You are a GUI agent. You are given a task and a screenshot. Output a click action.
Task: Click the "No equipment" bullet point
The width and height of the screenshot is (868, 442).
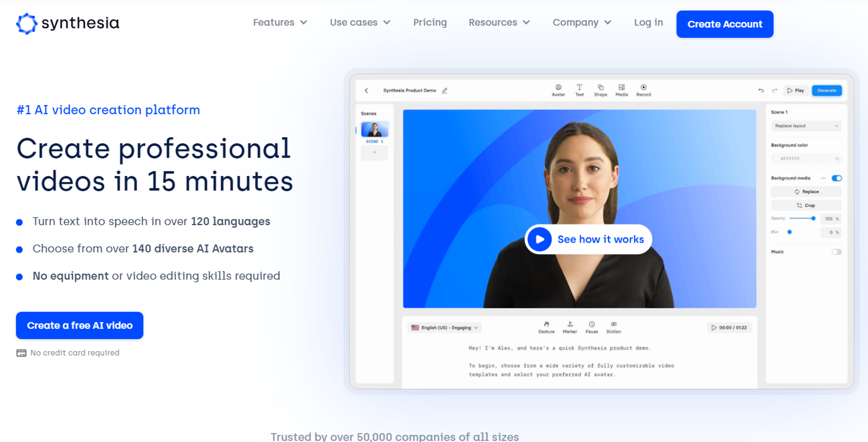tap(156, 276)
